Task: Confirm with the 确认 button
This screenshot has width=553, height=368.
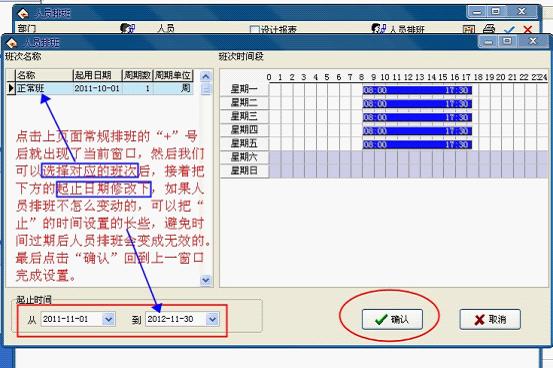Action: (x=392, y=319)
